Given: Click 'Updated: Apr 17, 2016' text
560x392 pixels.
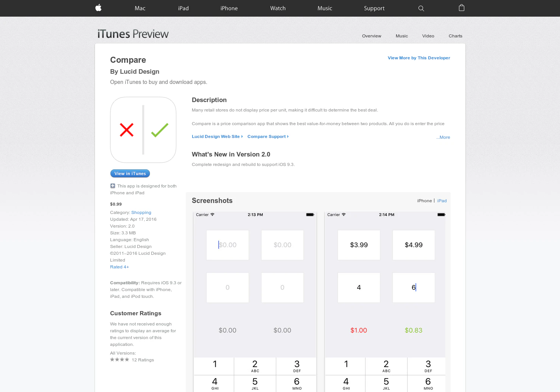Looking at the screenshot, I should click(x=133, y=219).
